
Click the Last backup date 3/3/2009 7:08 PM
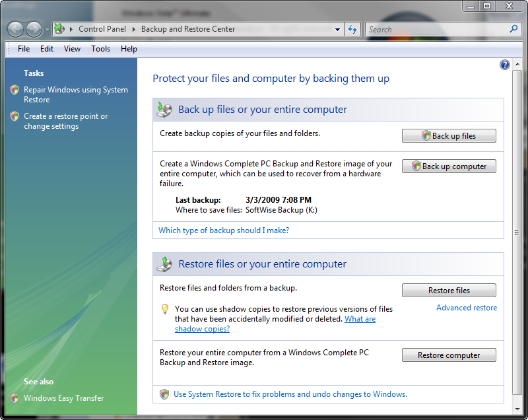pyautogui.click(x=279, y=200)
